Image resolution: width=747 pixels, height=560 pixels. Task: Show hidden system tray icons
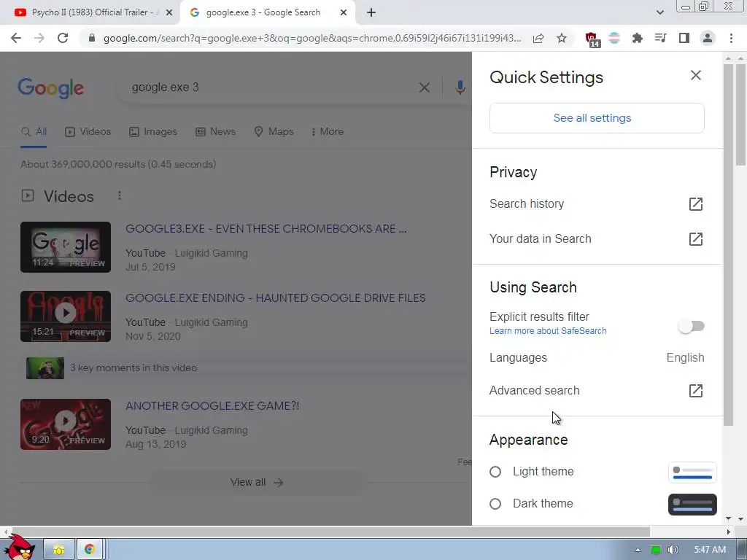(x=638, y=550)
